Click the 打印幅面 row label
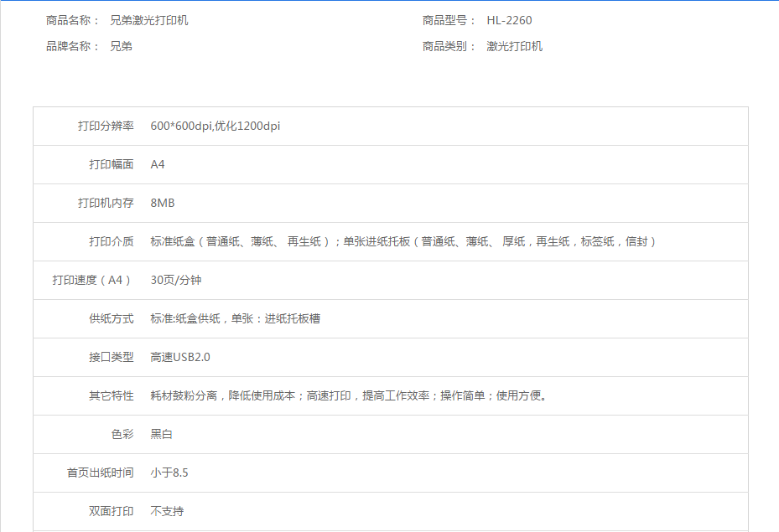 pyautogui.click(x=112, y=164)
